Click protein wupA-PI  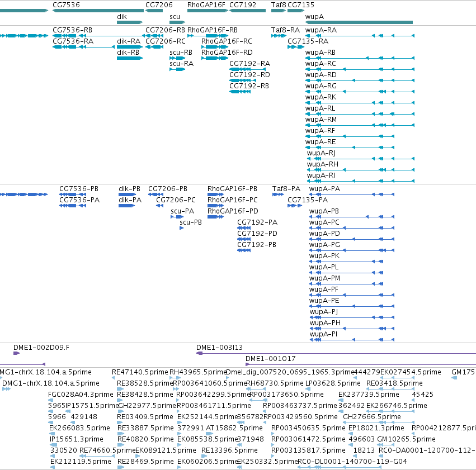[x=323, y=334]
